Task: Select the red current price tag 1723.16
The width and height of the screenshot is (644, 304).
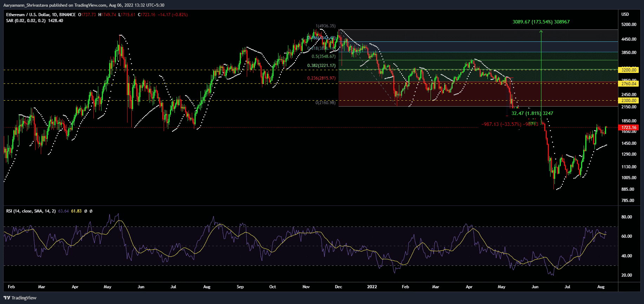Action: 629,128
